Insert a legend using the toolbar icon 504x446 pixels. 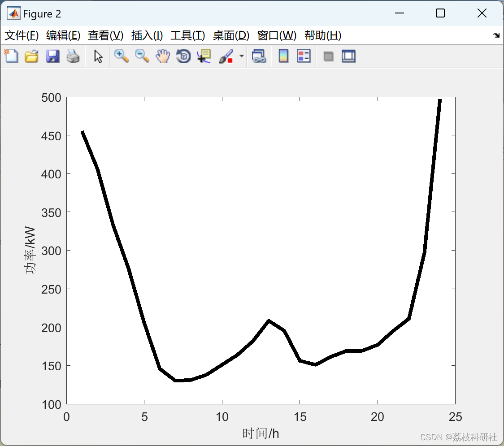304,56
